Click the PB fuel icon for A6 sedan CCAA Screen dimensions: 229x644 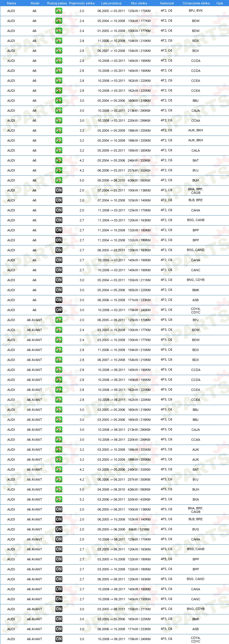(59, 121)
